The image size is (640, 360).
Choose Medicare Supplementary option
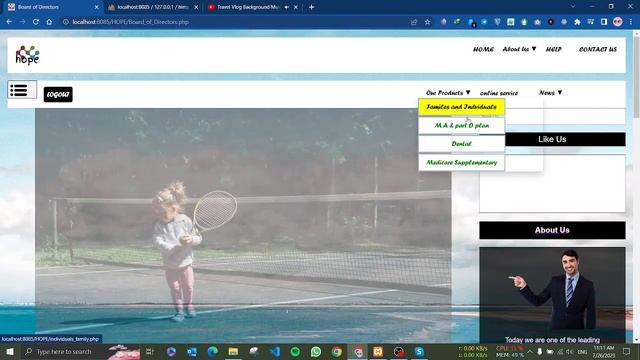click(x=461, y=162)
